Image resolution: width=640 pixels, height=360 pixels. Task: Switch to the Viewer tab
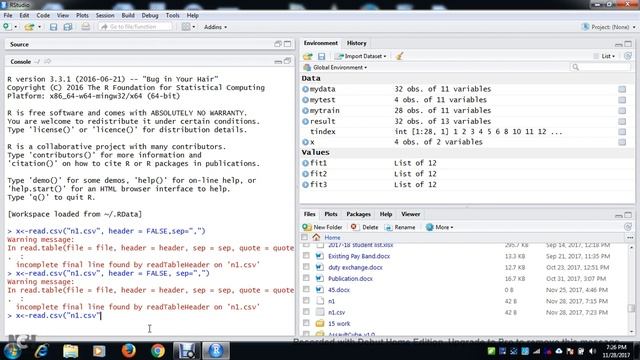tap(410, 214)
